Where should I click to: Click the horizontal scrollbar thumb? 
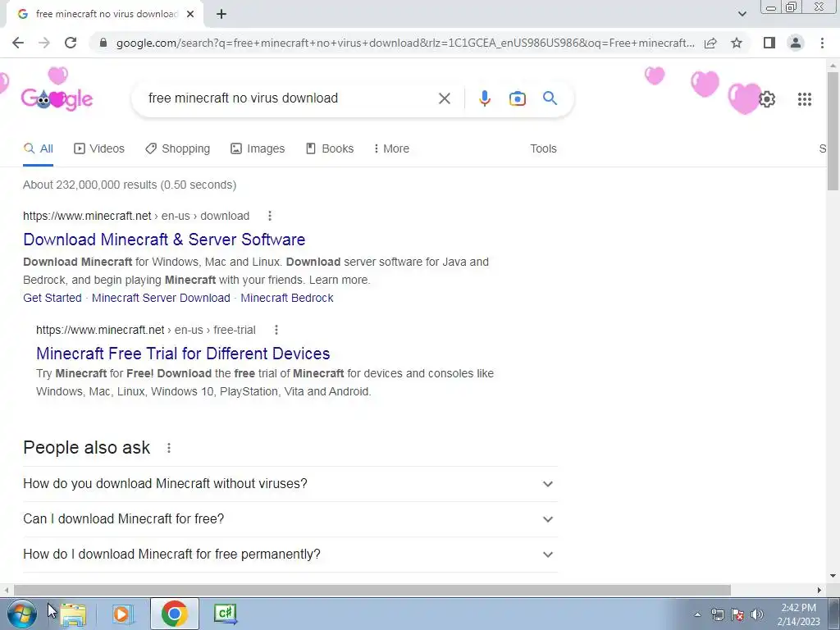coord(372,590)
